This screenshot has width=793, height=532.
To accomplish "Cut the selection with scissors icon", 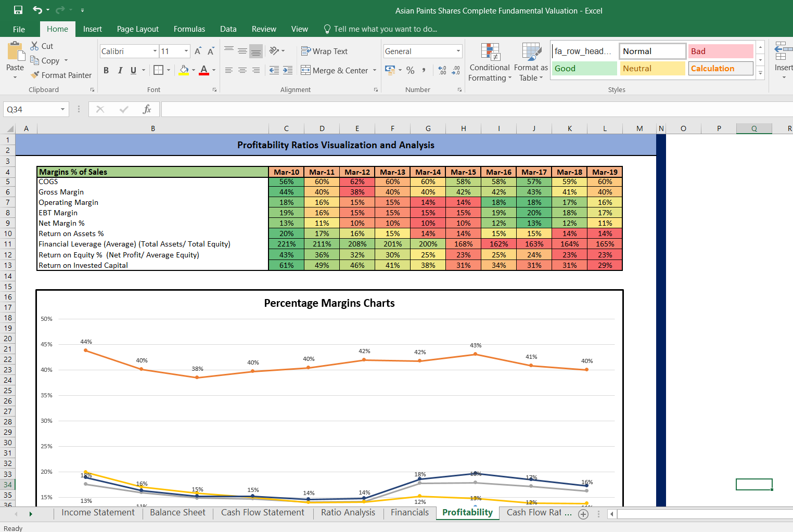I will click(x=34, y=46).
